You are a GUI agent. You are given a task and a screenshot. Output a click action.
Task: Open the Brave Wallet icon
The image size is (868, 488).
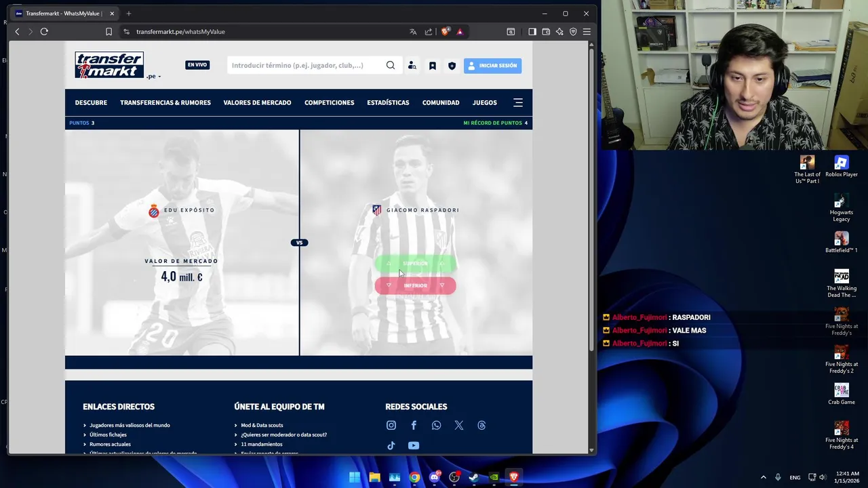click(546, 31)
